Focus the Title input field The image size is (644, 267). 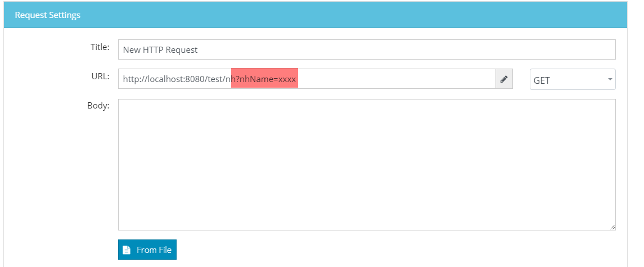[367, 49]
